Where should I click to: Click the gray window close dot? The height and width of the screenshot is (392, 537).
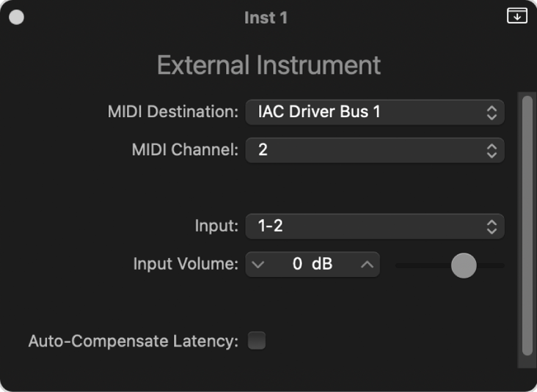[x=16, y=17]
